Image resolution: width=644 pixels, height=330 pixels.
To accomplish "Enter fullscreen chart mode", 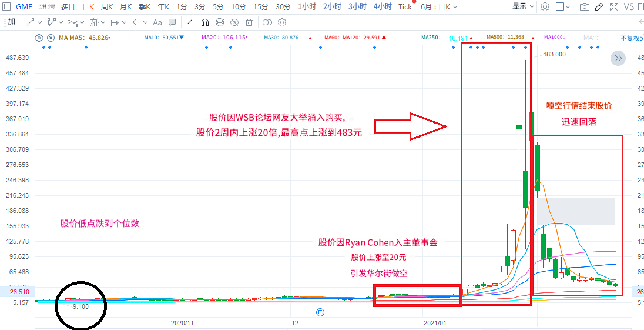I will 614,6.
